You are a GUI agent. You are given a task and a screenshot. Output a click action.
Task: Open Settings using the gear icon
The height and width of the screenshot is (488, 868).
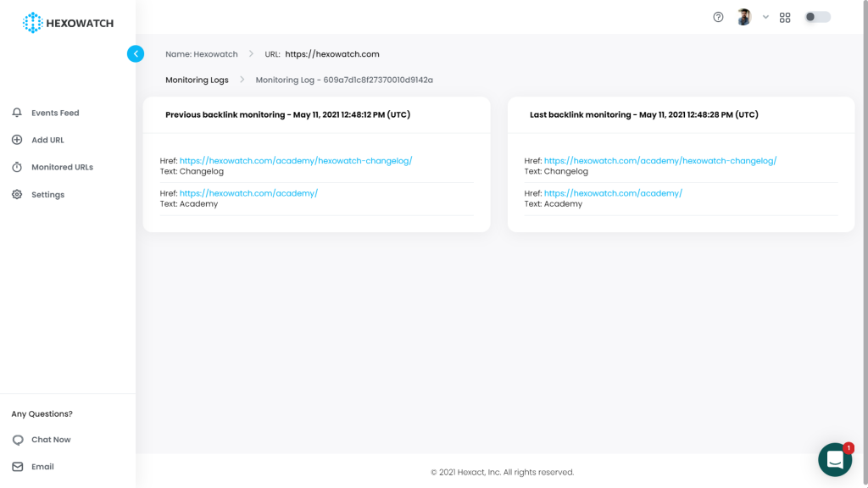[x=17, y=194]
